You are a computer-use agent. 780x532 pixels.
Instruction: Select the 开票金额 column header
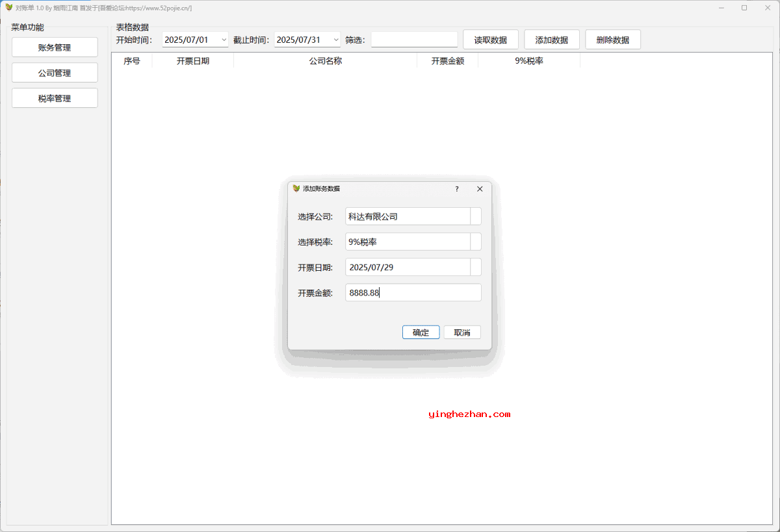(x=447, y=60)
